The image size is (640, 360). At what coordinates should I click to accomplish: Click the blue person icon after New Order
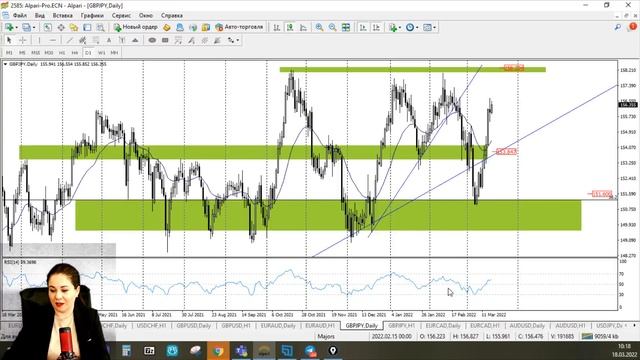coord(180,27)
